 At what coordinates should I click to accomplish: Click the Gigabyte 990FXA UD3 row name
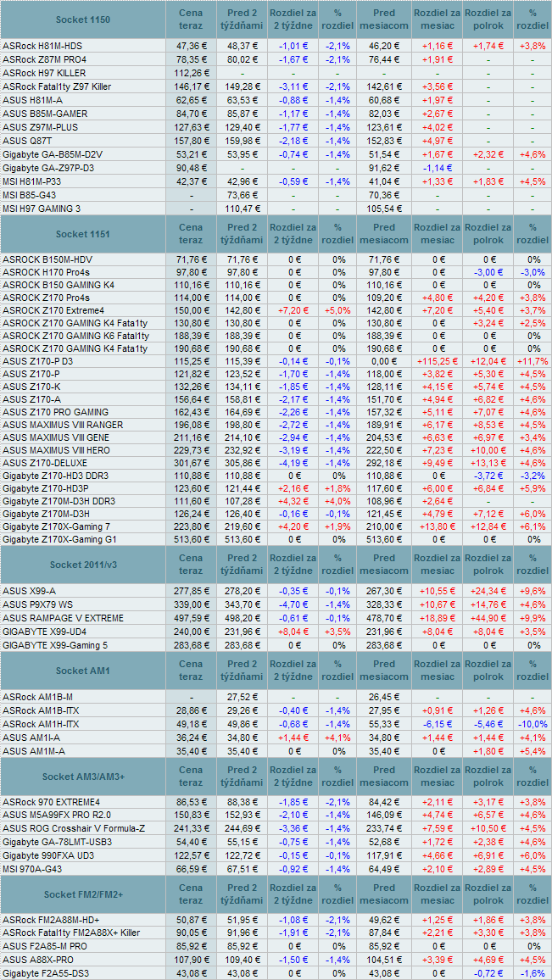click(49, 855)
